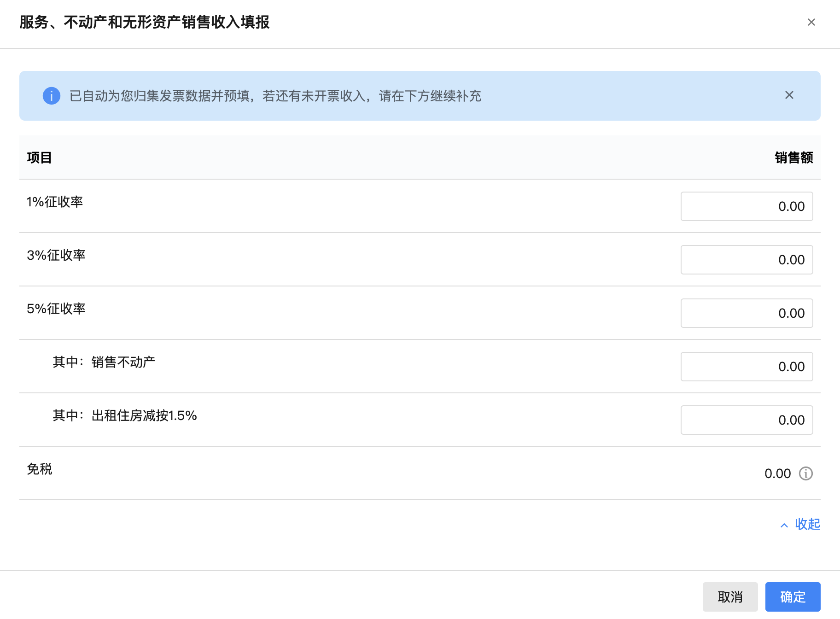Click the 1%征收率 sales amount field
The image size is (840, 619).
tap(747, 206)
